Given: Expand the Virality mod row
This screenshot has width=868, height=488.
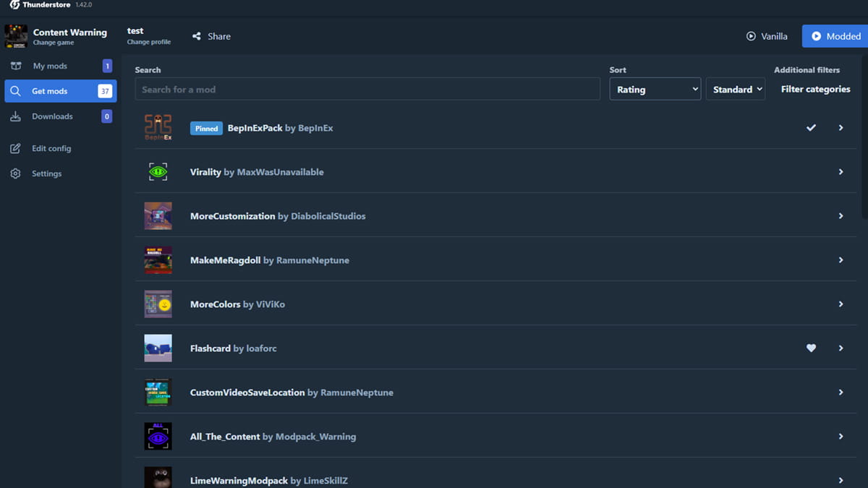Looking at the screenshot, I should point(841,171).
